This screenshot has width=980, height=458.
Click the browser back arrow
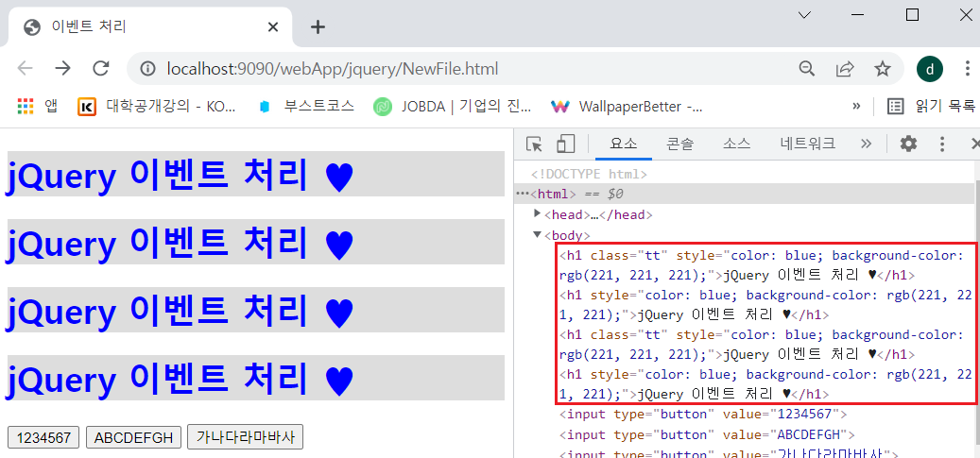[x=25, y=68]
